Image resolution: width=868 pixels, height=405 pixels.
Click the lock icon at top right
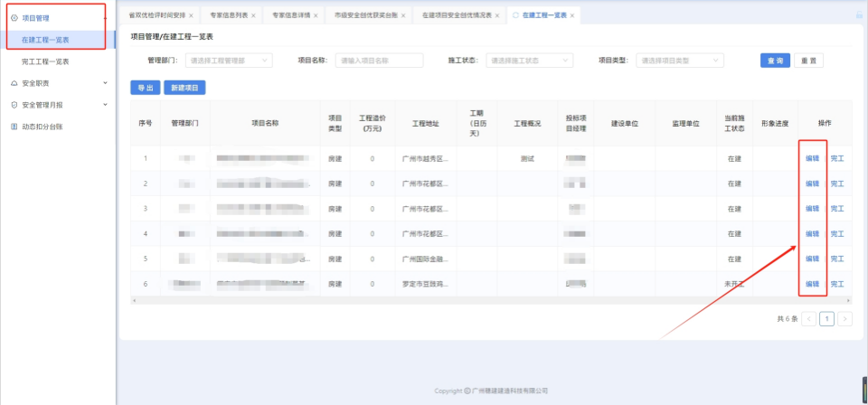[x=858, y=15]
